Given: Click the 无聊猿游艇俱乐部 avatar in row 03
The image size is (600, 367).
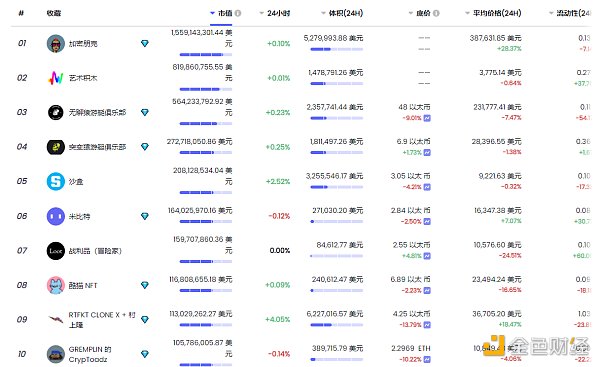Looking at the screenshot, I should pyautogui.click(x=56, y=113).
